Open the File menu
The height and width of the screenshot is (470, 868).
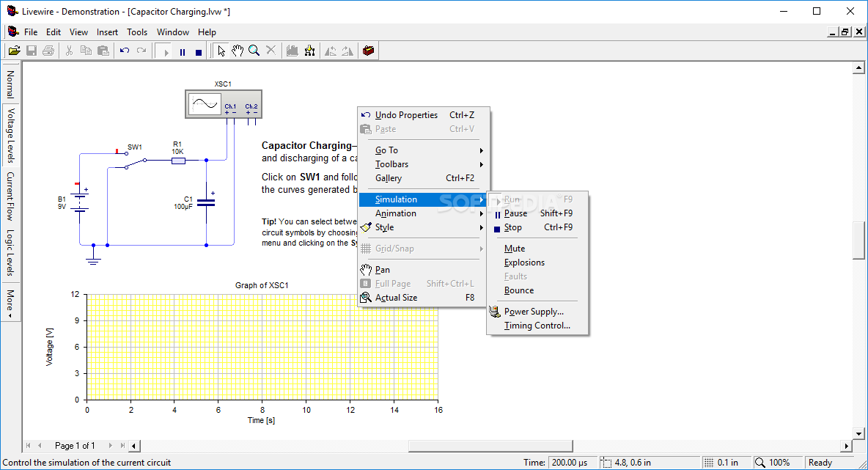[x=31, y=32]
